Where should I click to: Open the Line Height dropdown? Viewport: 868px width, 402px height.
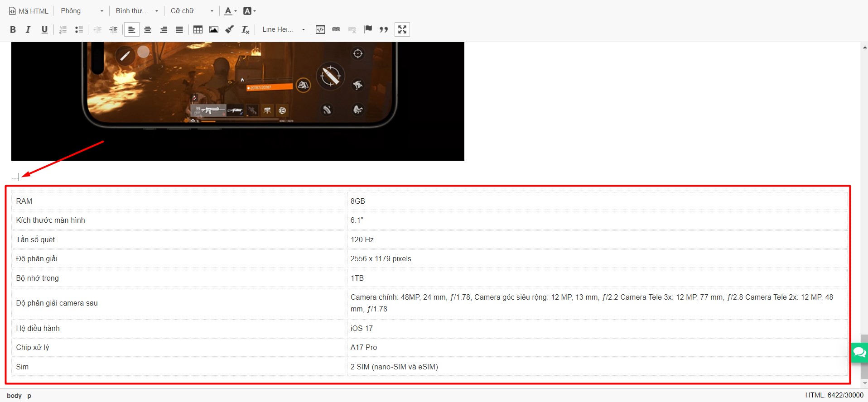pyautogui.click(x=284, y=29)
